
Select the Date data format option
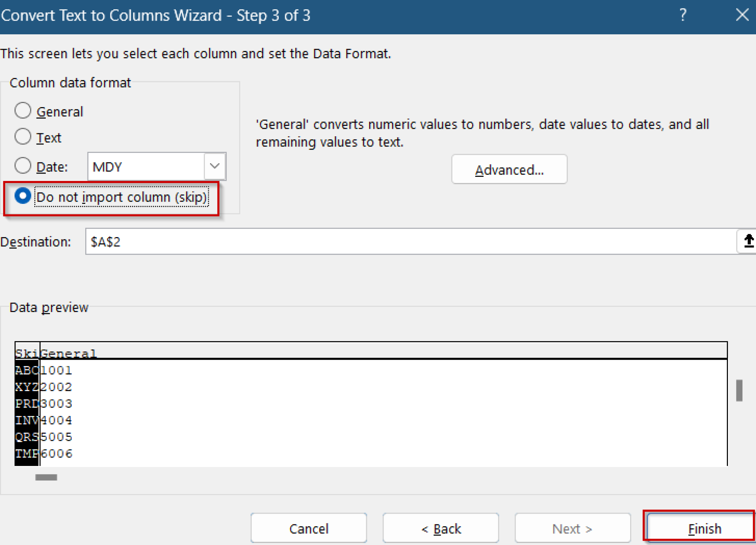point(23,165)
